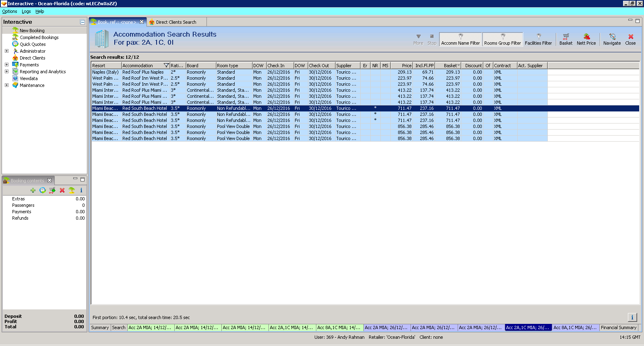This screenshot has height=346, width=644.
Task: Open the Logs menu
Action: tap(26, 11)
